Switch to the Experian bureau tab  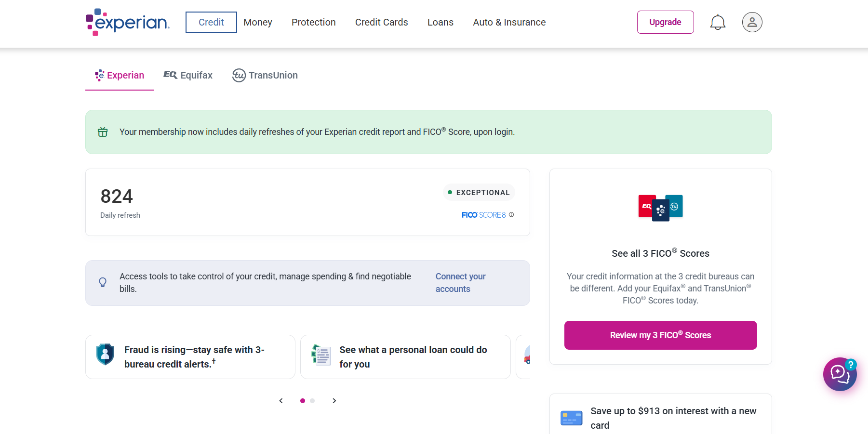(120, 76)
